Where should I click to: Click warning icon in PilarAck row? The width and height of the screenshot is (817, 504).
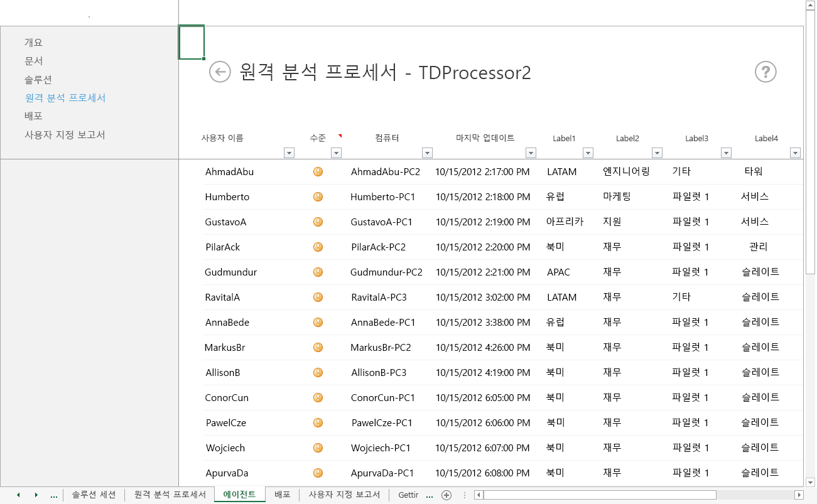(318, 247)
